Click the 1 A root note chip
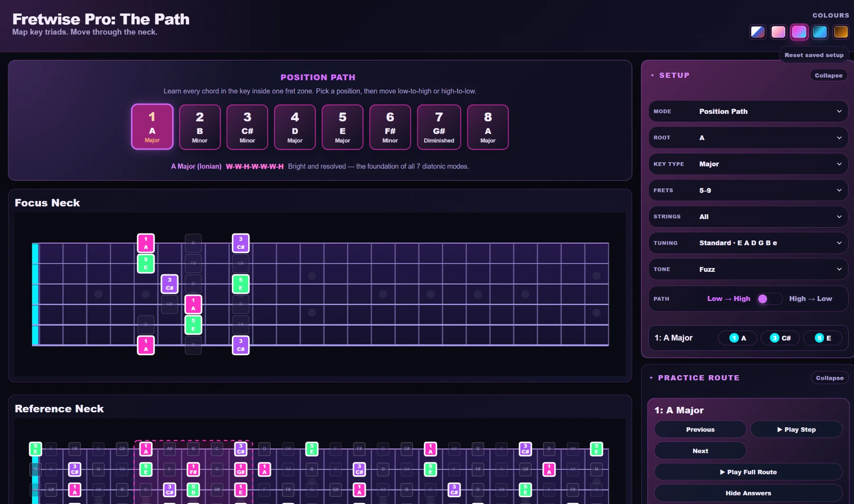854x504 pixels. [x=737, y=338]
